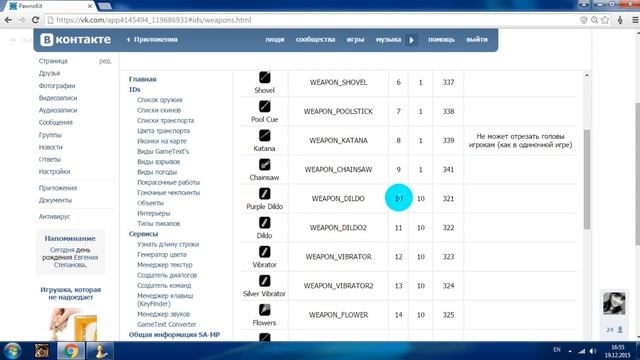Viewport: 640px width, 360px height.
Task: Open игры in VK header
Action: pyautogui.click(x=356, y=40)
